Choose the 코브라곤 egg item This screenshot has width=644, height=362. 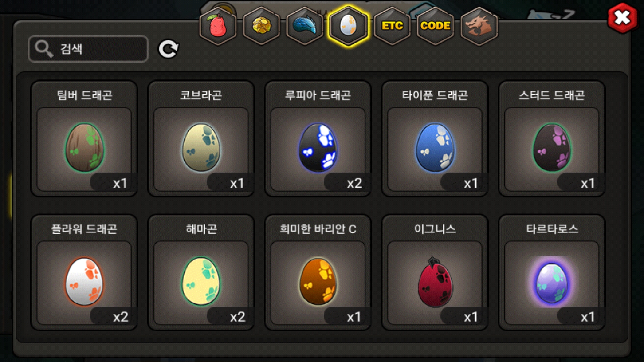pos(201,139)
